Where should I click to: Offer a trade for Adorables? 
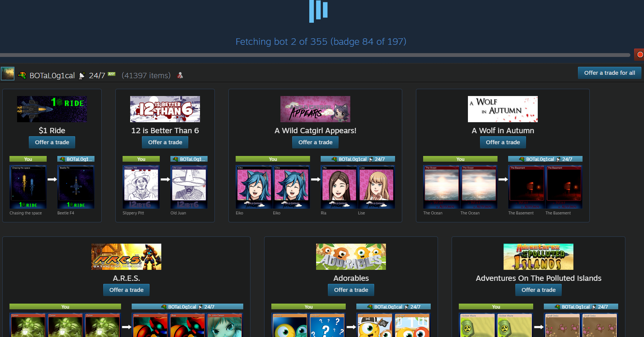pos(351,290)
